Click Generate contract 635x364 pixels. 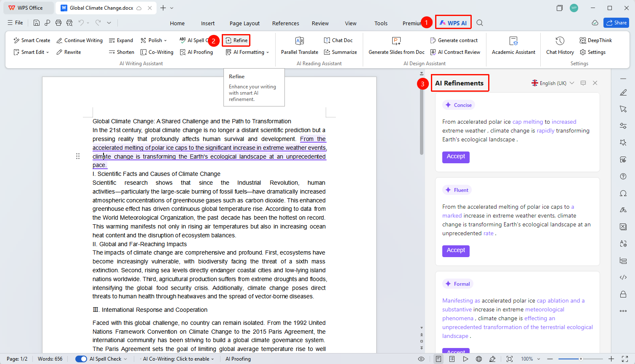(454, 40)
